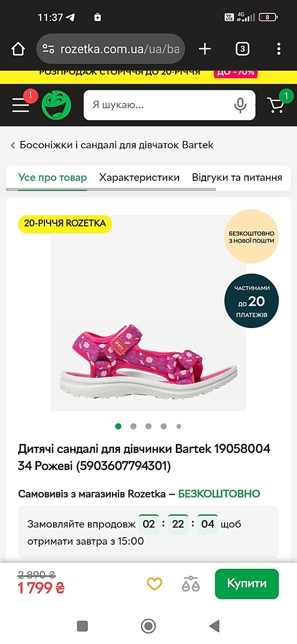297x644 pixels.
Task: Tap the green Rozetka smiley logo
Action: point(56,105)
